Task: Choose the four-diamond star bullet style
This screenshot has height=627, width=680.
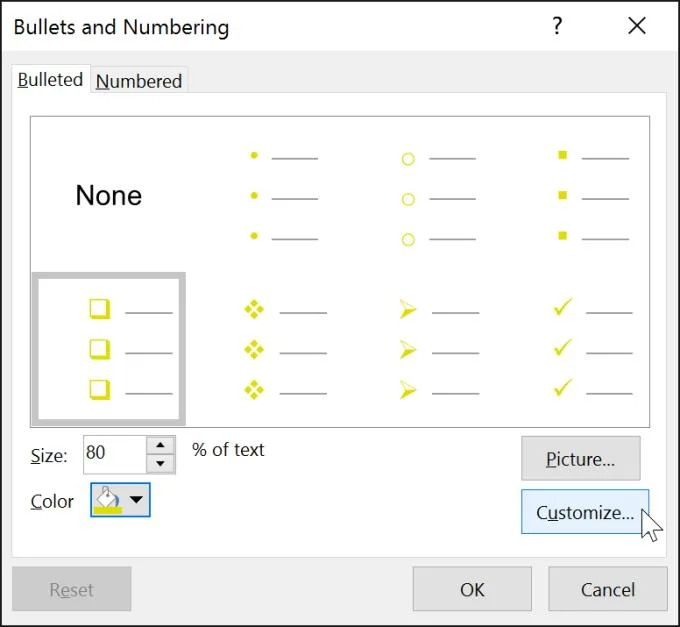Action: pos(263,349)
